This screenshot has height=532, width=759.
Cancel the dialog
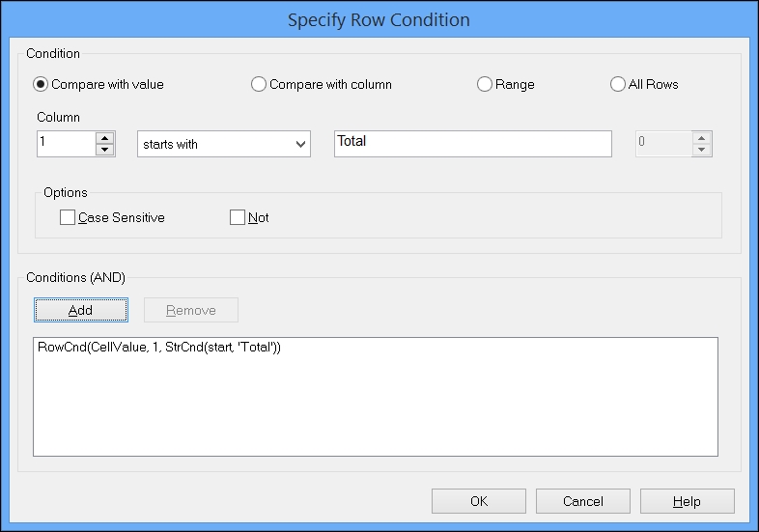(583, 501)
